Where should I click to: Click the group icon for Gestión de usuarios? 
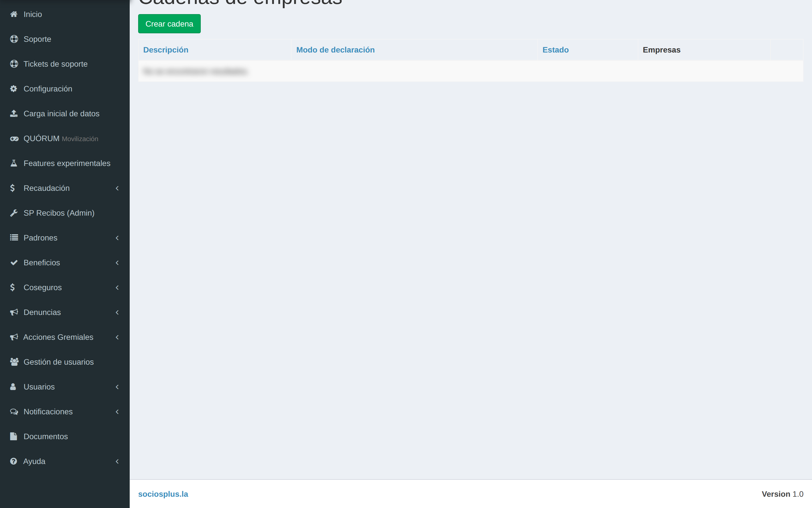click(x=14, y=362)
